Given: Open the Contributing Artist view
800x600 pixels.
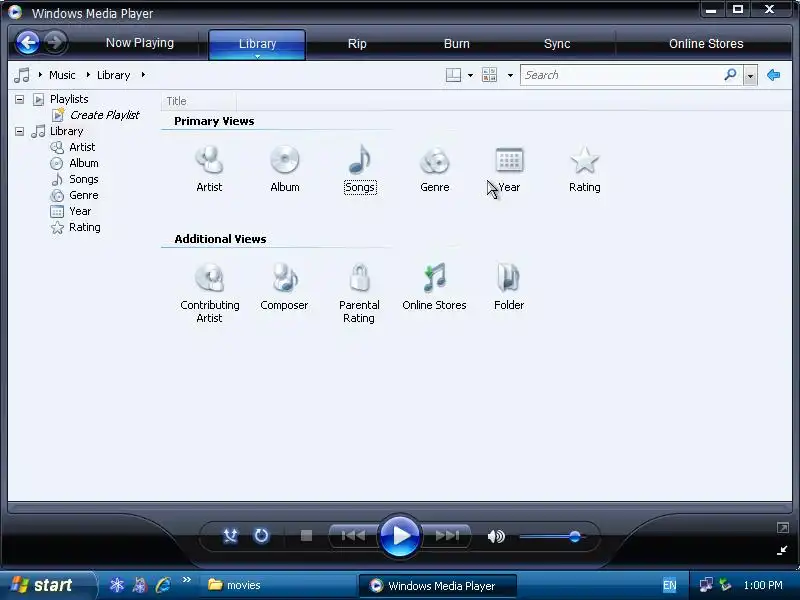Looking at the screenshot, I should tap(209, 293).
